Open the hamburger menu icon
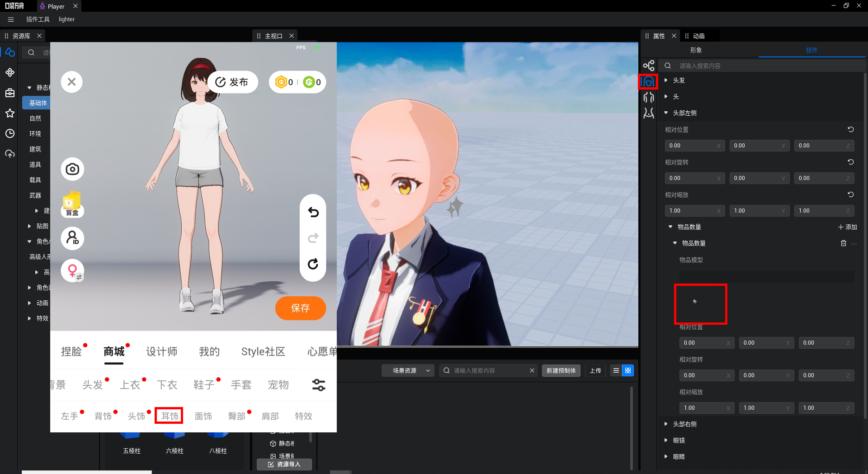 coord(11,19)
